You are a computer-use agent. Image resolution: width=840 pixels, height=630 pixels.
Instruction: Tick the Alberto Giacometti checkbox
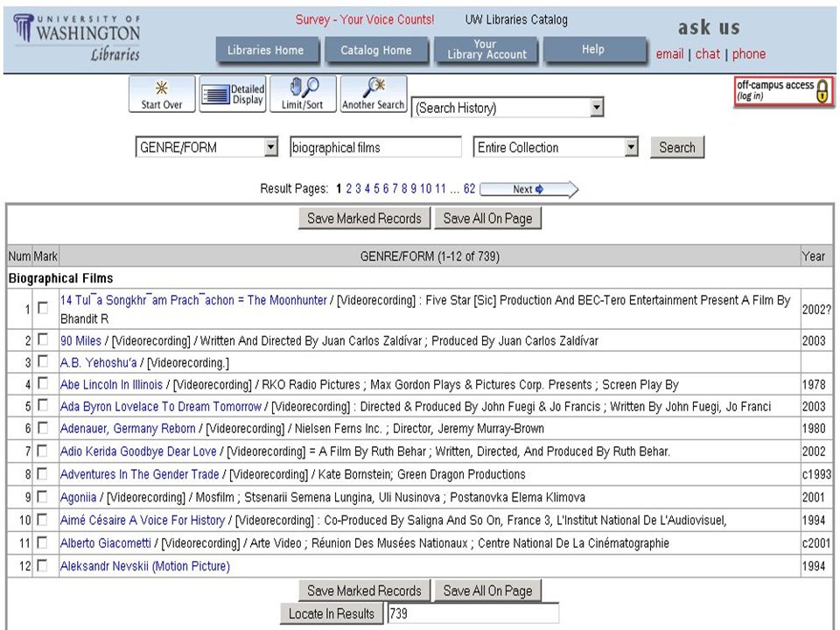click(43, 542)
